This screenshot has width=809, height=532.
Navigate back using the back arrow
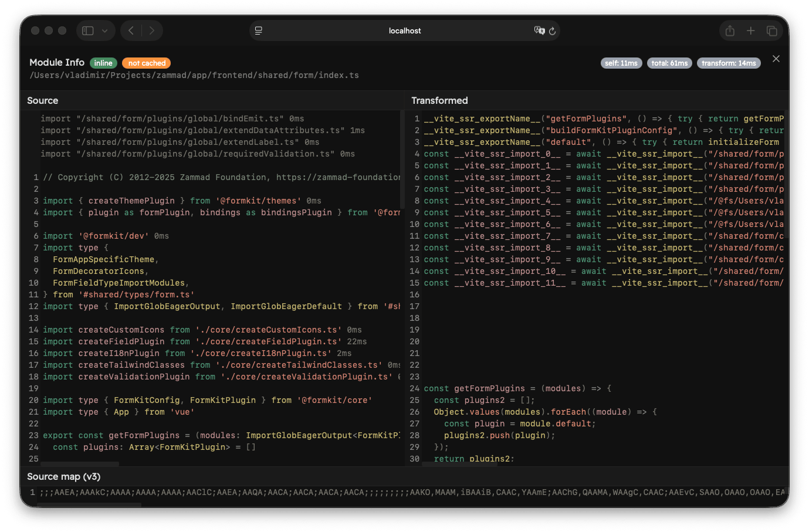[130, 31]
